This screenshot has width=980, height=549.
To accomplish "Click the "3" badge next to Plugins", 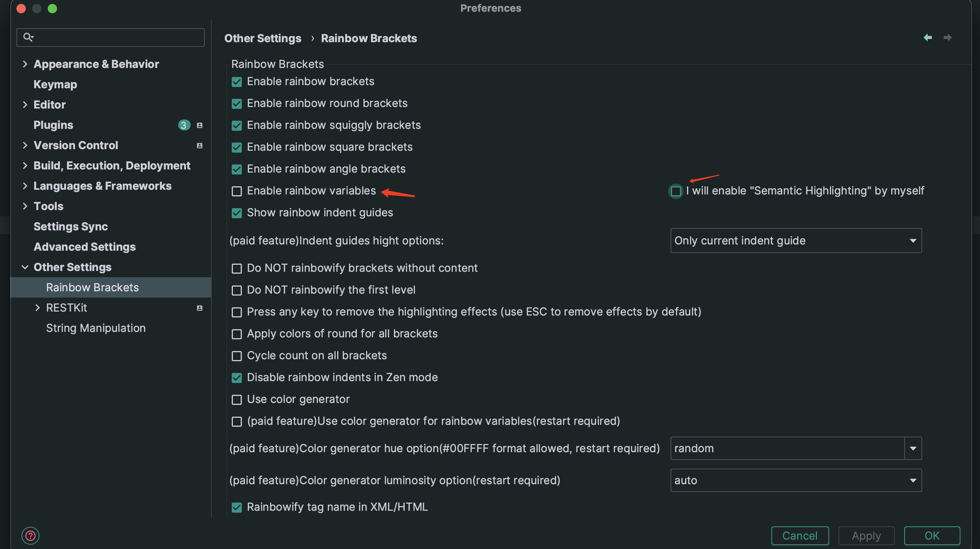I will (184, 125).
